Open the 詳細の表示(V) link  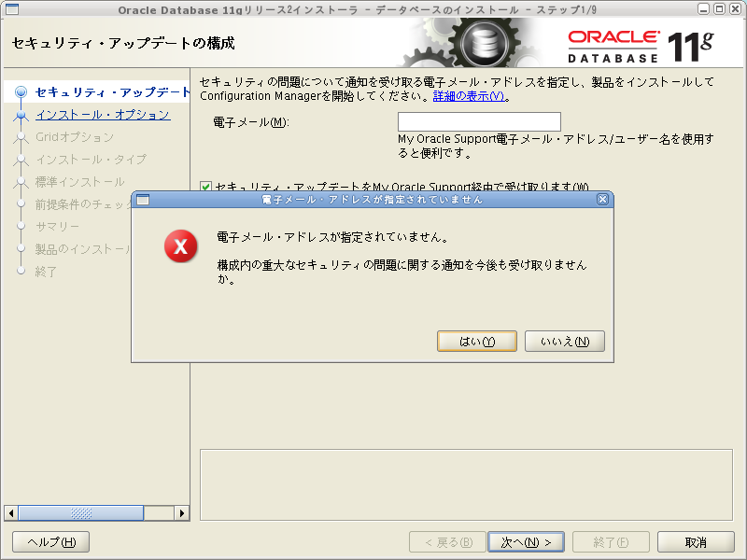pos(469,96)
